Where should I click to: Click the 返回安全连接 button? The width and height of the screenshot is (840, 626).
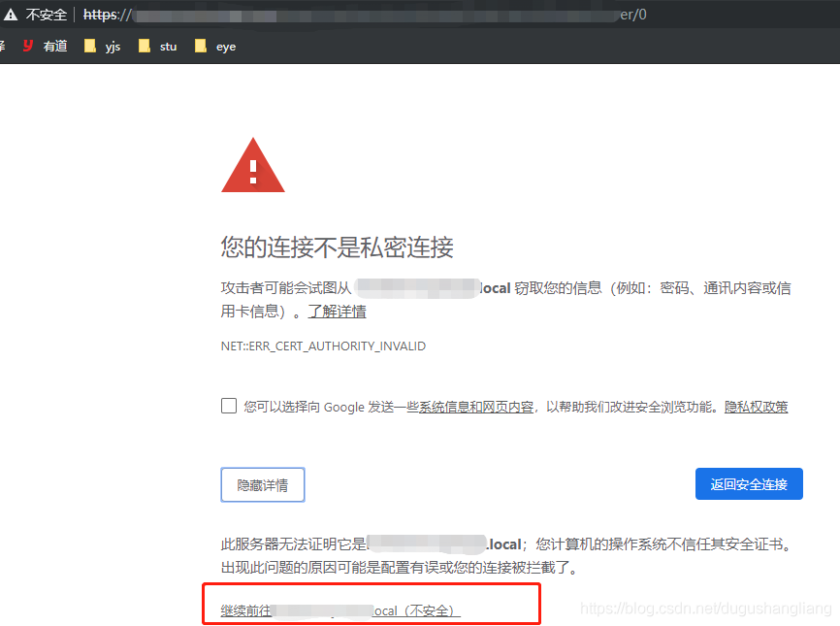tap(748, 484)
